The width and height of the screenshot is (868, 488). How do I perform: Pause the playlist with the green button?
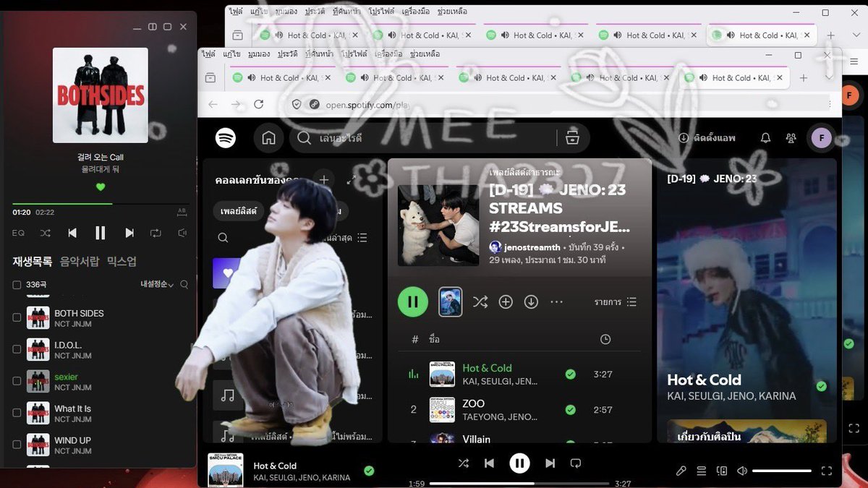coord(413,301)
